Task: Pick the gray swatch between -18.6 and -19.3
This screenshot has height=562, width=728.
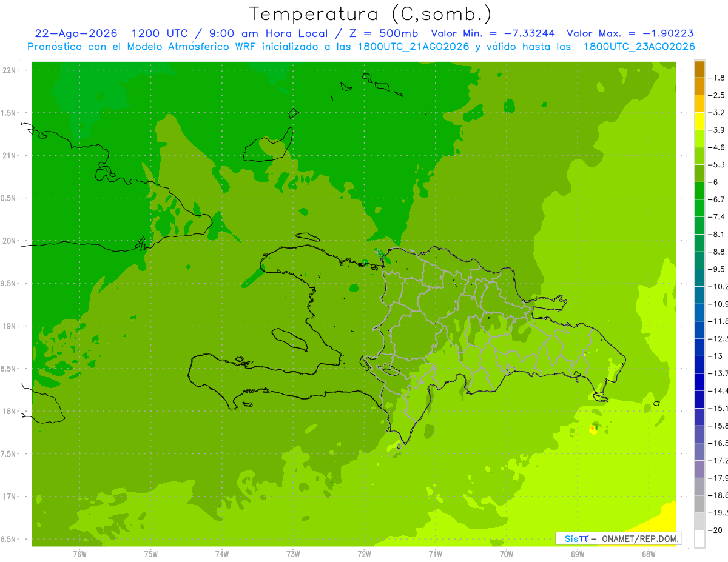Action: tap(699, 504)
